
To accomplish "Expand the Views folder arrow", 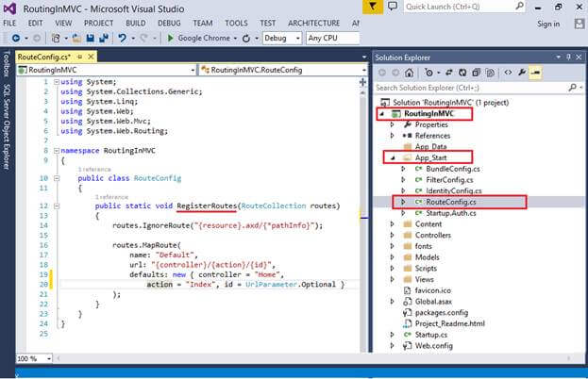I will [393, 279].
